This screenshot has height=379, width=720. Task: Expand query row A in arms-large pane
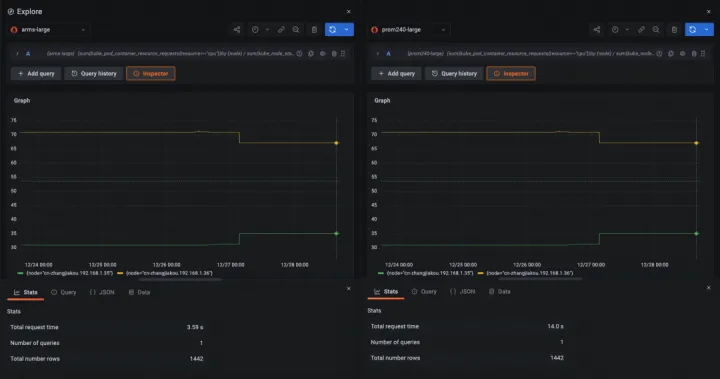point(17,54)
